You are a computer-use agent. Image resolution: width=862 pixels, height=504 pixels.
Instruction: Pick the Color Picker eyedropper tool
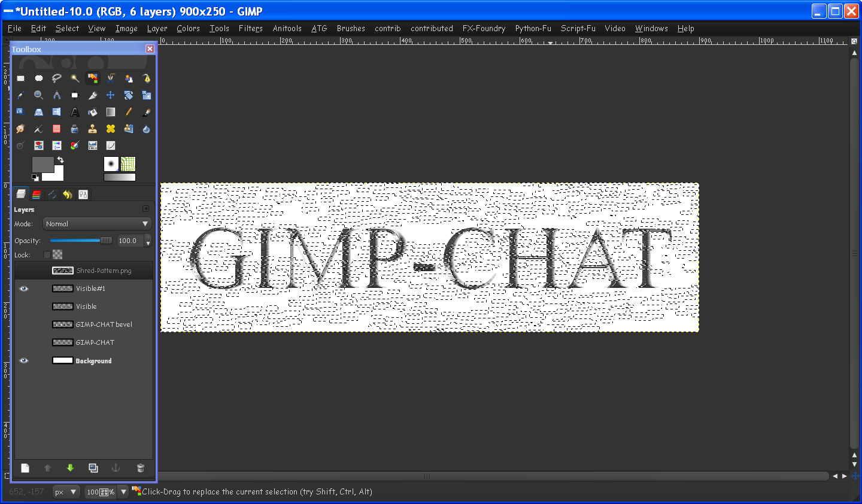[21, 95]
